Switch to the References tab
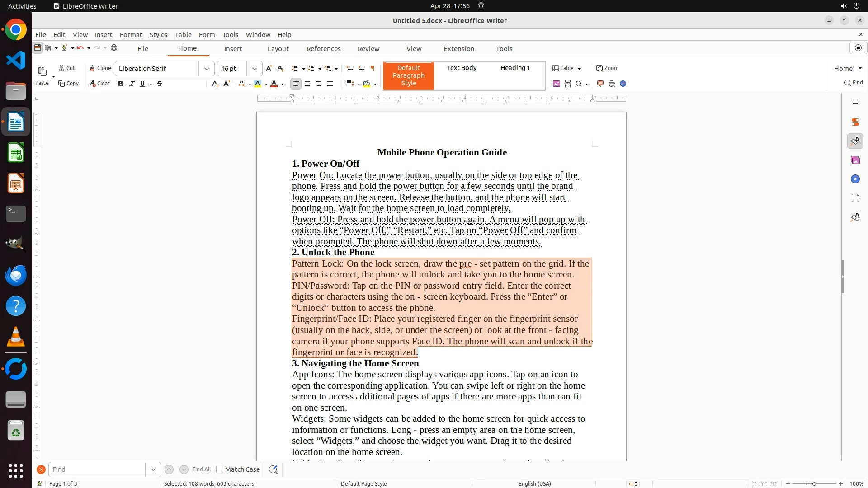Screen dimensions: 868x488 pos(323,49)
